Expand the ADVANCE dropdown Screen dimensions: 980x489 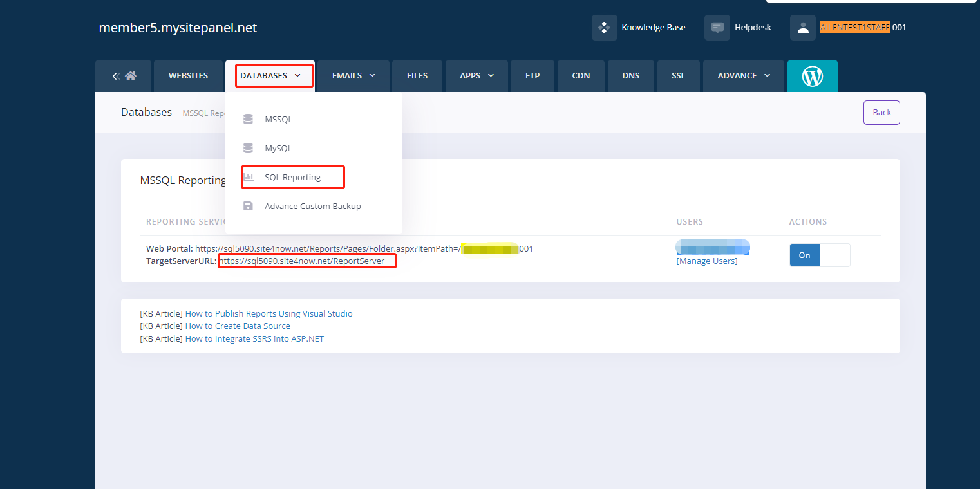[743, 75]
